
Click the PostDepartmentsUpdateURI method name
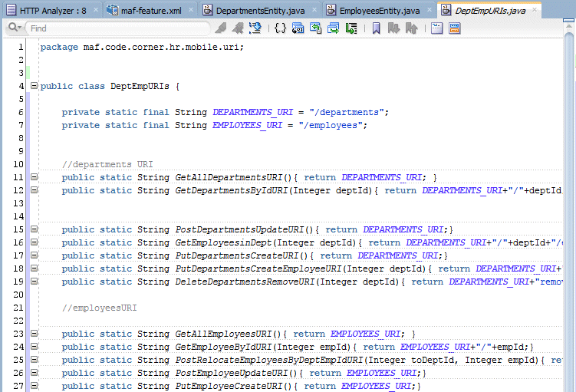[x=239, y=229]
